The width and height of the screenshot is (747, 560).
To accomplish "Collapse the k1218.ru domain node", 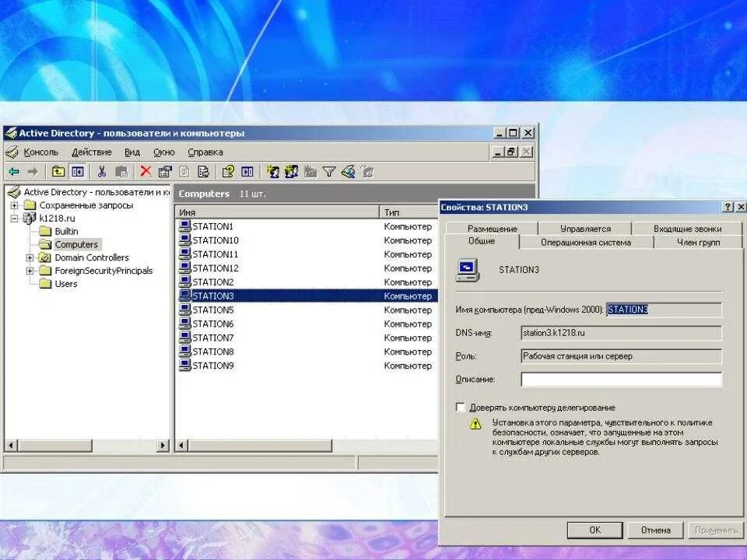I will (x=14, y=218).
